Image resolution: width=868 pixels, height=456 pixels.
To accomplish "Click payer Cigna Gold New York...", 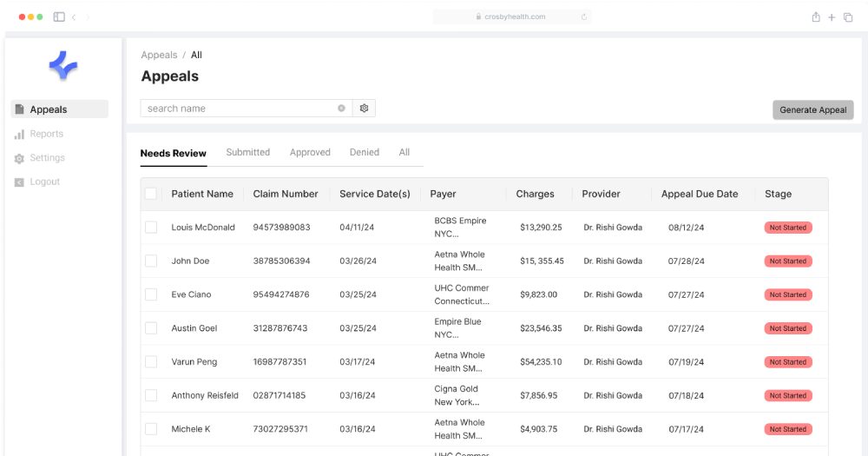I will [x=457, y=395].
